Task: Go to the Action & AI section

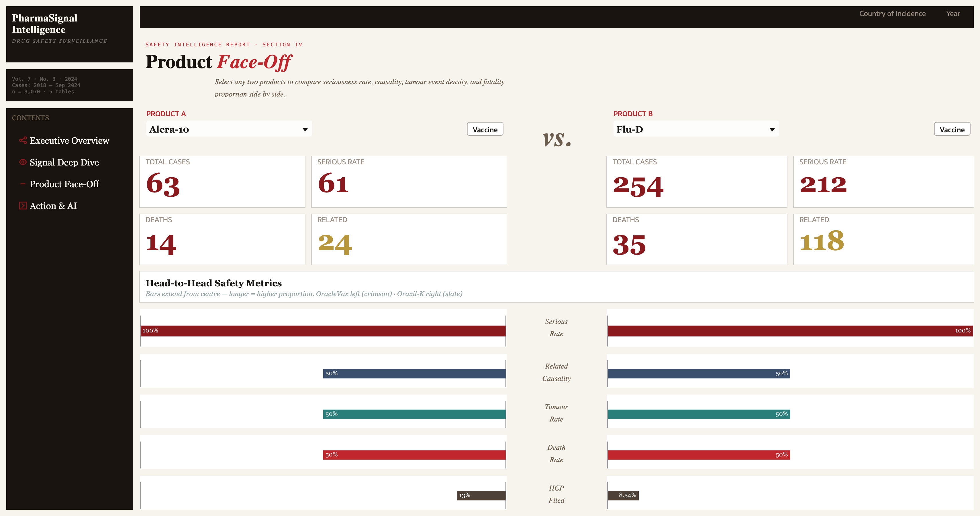Action: (x=54, y=205)
